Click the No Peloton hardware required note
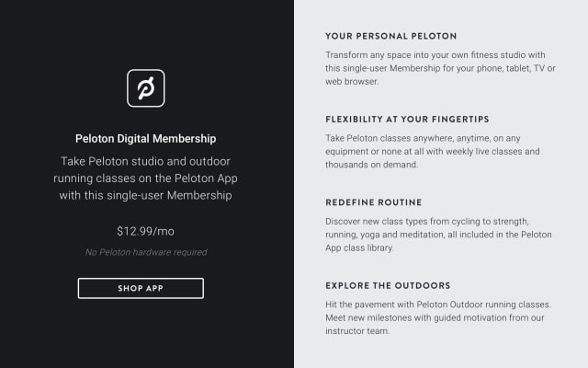This screenshot has width=588, height=368. pyautogui.click(x=146, y=252)
